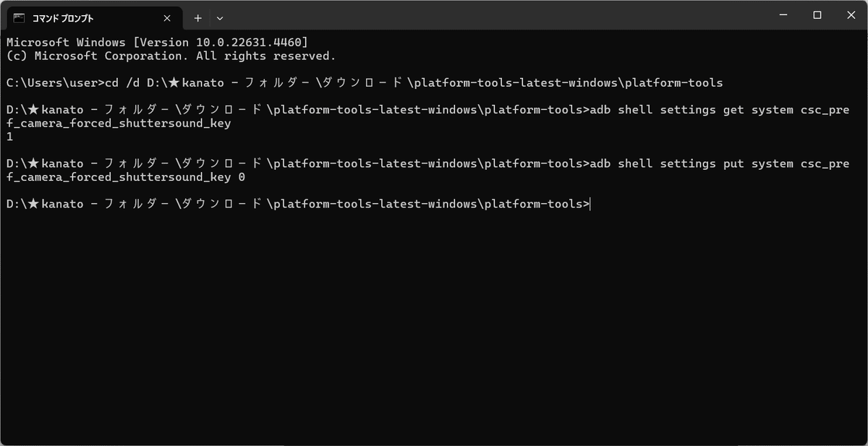Close the コマンド プロンプト tab
The height and width of the screenshot is (446, 868).
pyautogui.click(x=166, y=17)
